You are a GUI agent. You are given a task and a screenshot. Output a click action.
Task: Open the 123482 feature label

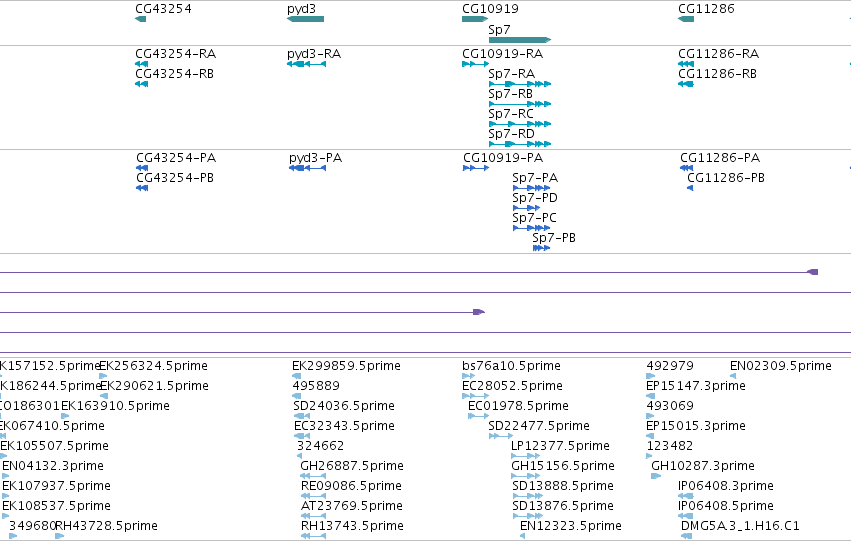(670, 446)
